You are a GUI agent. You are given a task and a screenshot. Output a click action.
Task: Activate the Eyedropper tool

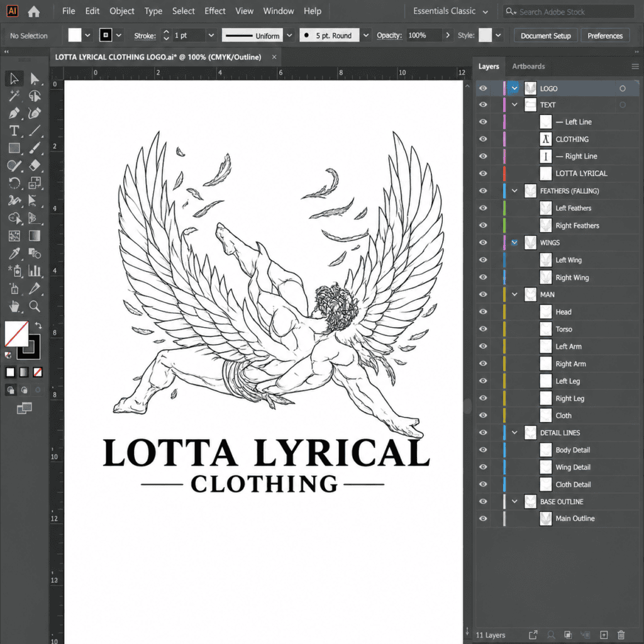point(14,253)
